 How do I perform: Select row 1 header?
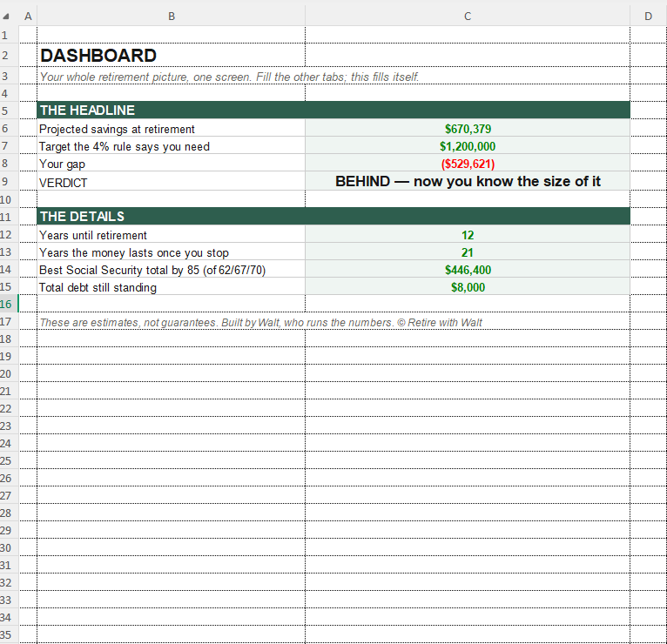click(9, 35)
